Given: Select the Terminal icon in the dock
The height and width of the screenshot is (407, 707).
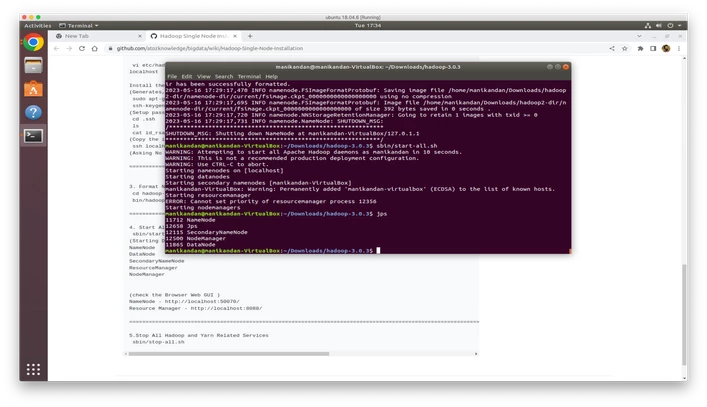Looking at the screenshot, I should 33,136.
